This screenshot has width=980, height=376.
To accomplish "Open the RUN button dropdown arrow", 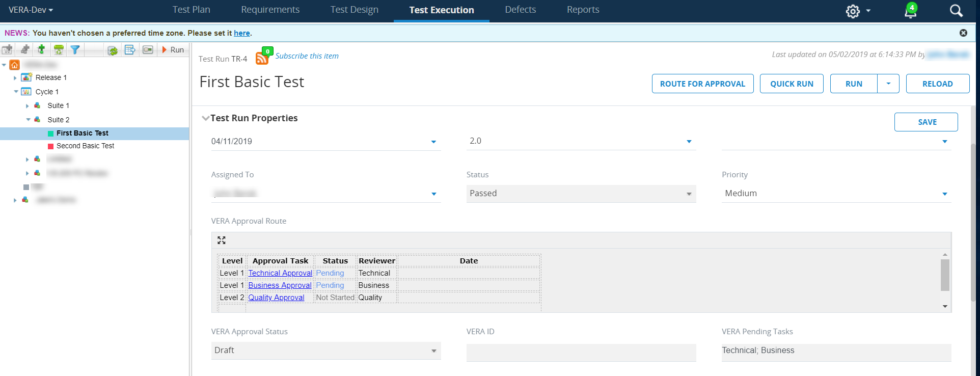I will (x=888, y=84).
